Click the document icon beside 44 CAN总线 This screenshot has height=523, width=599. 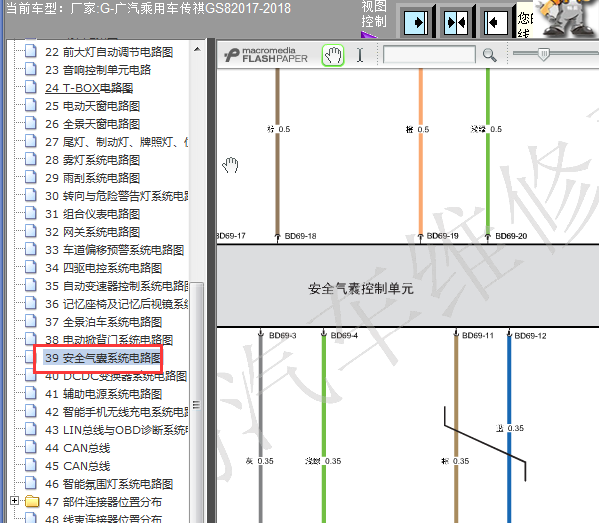[31, 447]
